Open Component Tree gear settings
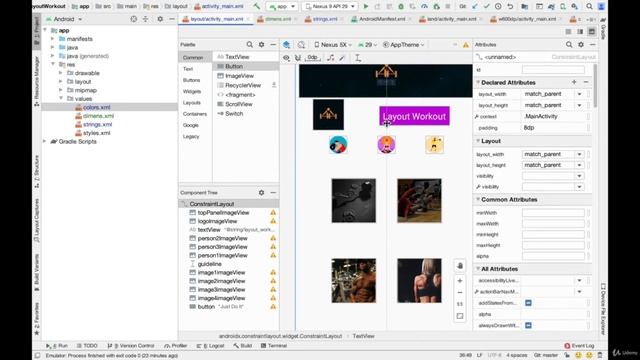Screen dimensions: 640x360 [x=261, y=192]
